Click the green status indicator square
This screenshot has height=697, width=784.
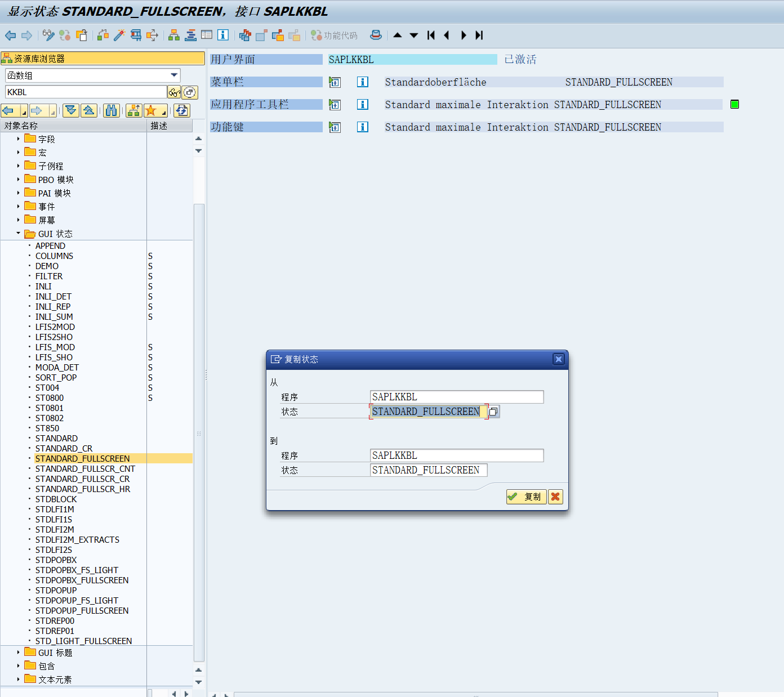pos(734,104)
